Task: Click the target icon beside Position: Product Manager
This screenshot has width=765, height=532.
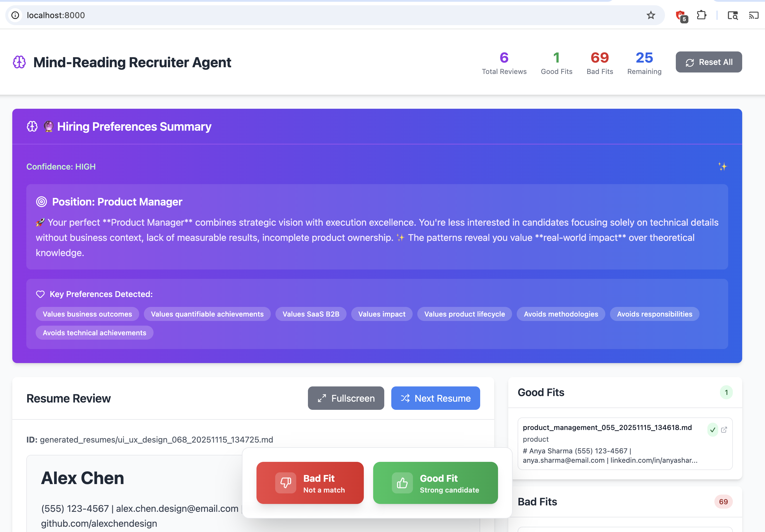Action: click(x=41, y=202)
